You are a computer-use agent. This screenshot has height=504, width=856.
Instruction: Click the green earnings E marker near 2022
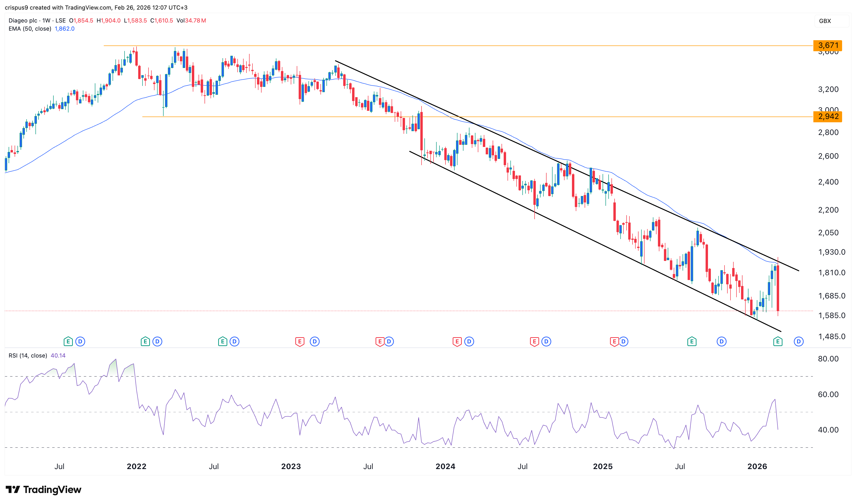click(x=145, y=341)
